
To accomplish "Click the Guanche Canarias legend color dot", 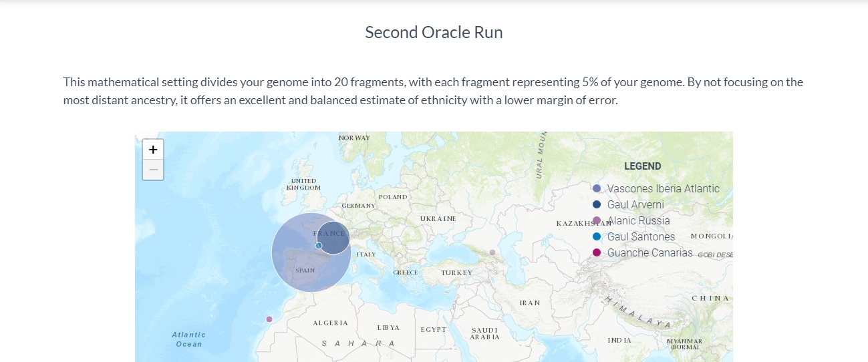I will pos(597,252).
